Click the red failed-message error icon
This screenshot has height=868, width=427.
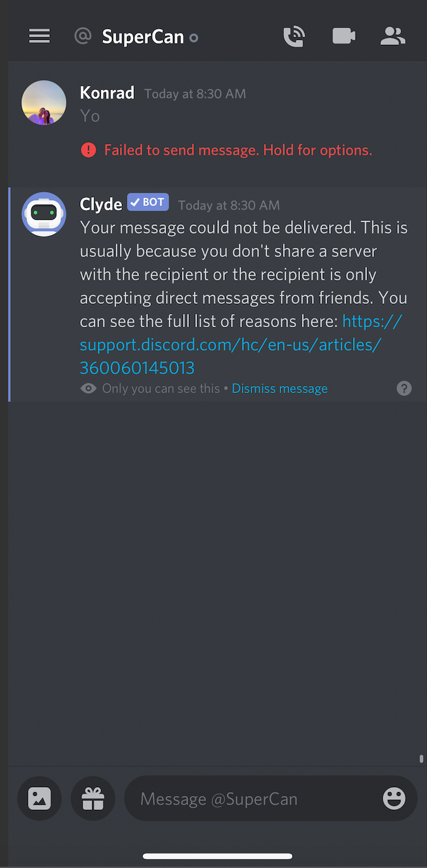(88, 150)
